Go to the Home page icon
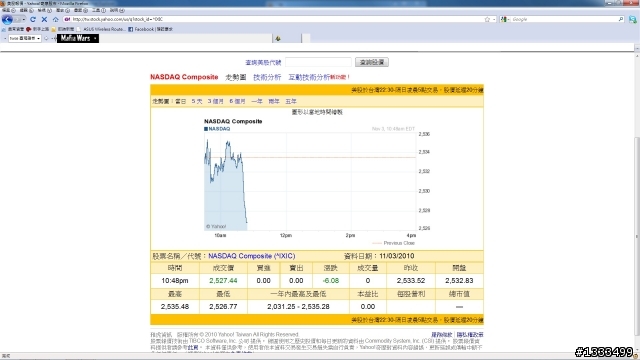The height and width of the screenshot is (360, 640). (56, 19)
